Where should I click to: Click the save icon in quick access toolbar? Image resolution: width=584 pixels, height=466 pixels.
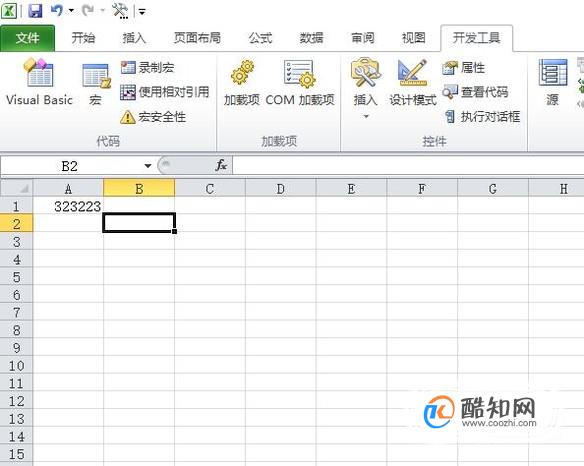tap(35, 11)
